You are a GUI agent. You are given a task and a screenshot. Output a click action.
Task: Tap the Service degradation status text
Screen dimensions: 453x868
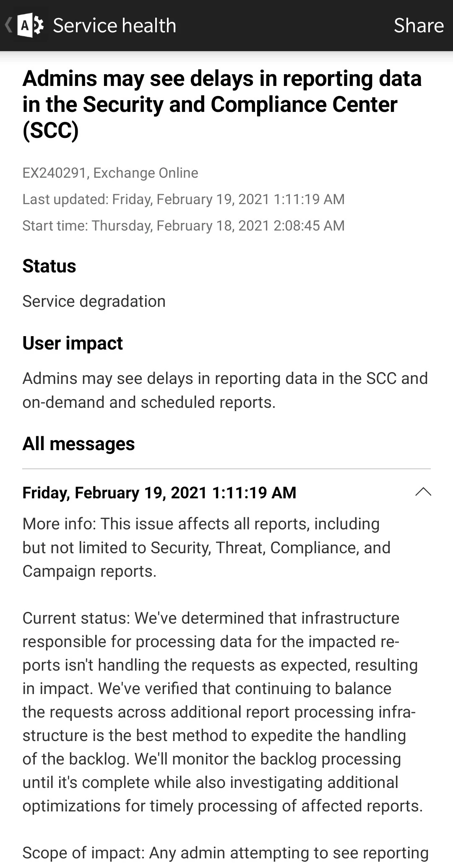point(94,301)
